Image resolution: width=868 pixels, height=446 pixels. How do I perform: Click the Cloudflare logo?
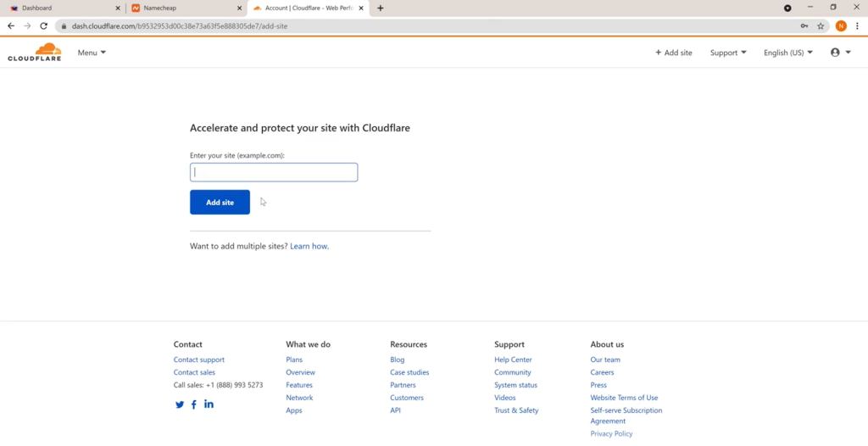34,52
